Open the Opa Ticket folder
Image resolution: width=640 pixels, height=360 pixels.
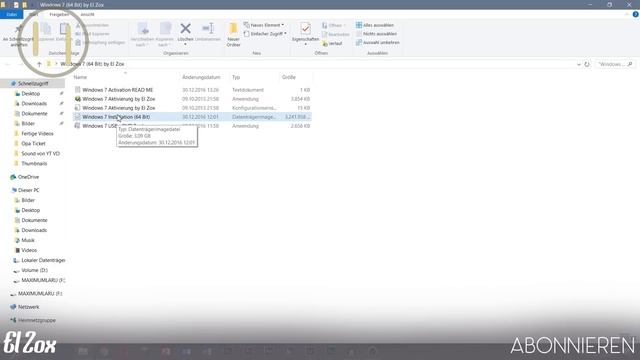click(x=33, y=143)
